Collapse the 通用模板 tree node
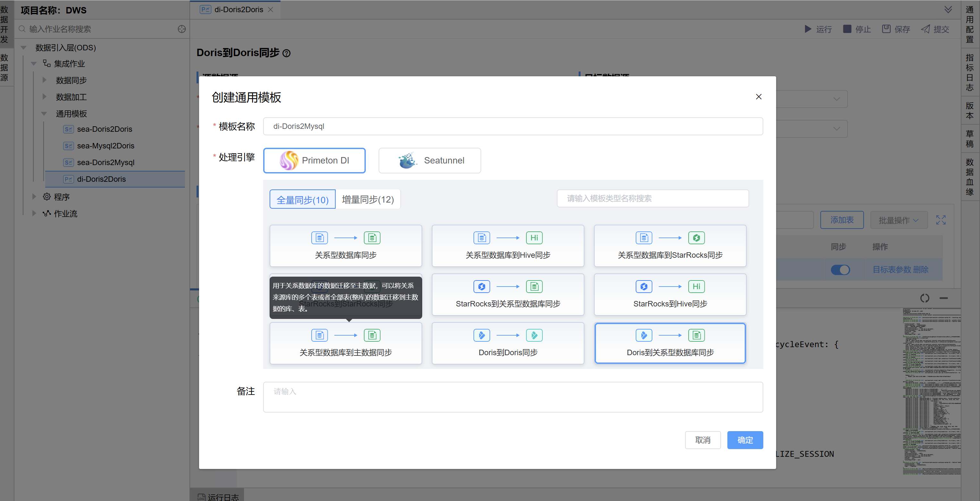The height and width of the screenshot is (501, 980). coord(45,114)
